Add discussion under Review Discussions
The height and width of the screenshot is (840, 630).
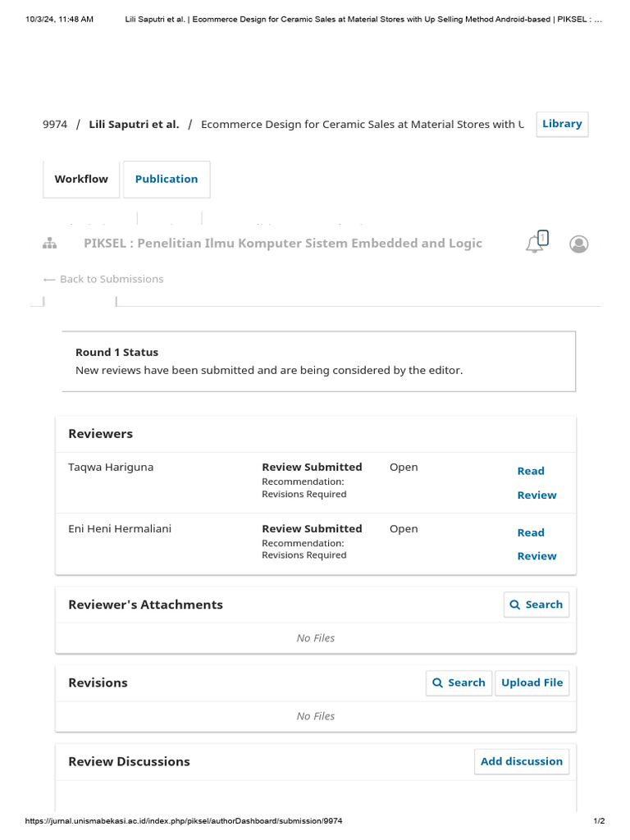pos(522,761)
